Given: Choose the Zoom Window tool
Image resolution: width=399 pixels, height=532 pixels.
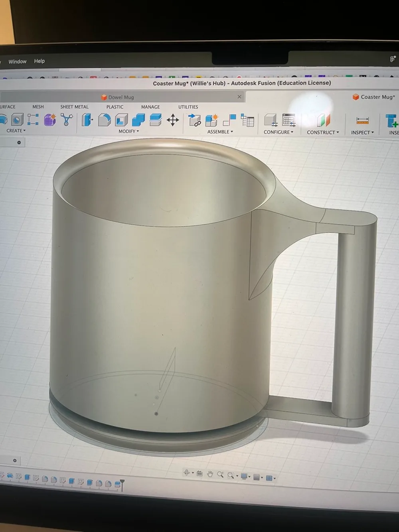Looking at the screenshot, I should click(230, 475).
